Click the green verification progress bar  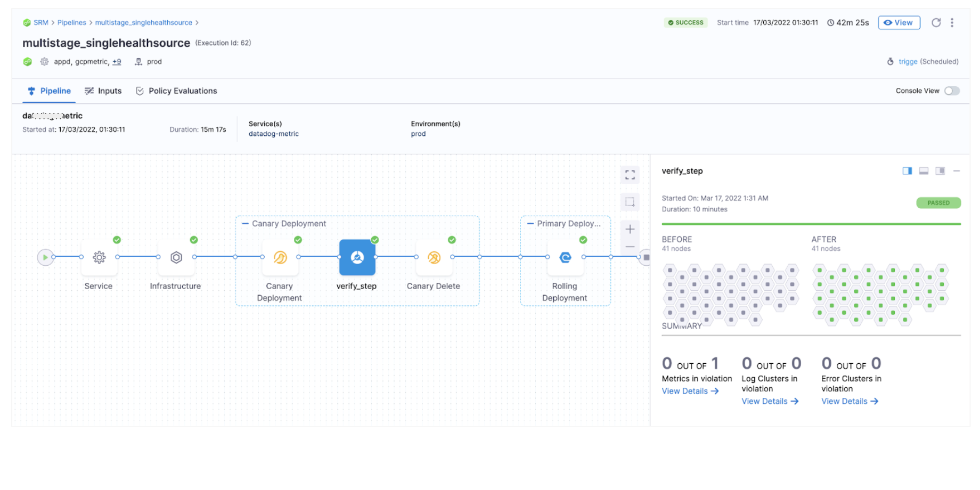(x=811, y=224)
